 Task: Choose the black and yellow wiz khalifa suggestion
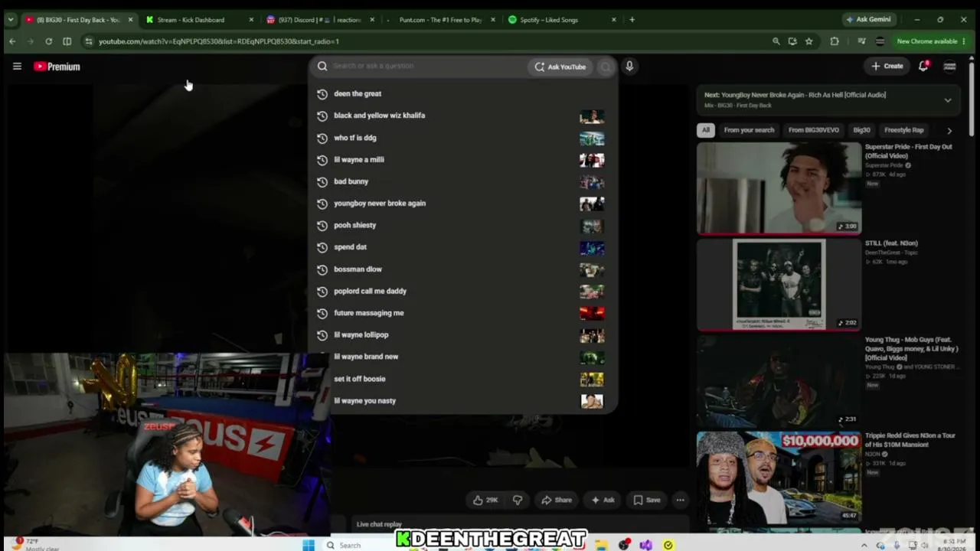(462, 116)
